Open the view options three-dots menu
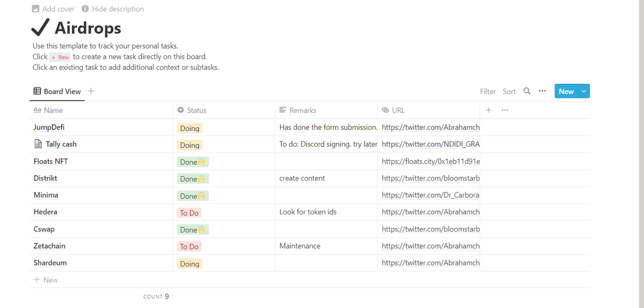644x308 pixels. coord(543,91)
